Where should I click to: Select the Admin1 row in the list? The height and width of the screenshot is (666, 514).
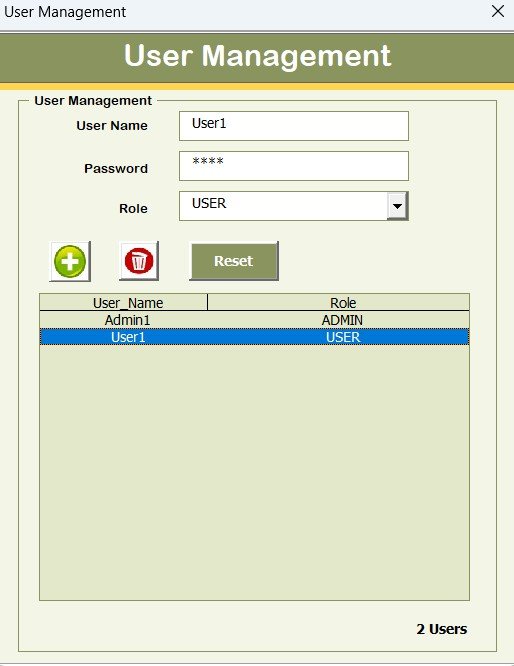[x=254, y=320]
